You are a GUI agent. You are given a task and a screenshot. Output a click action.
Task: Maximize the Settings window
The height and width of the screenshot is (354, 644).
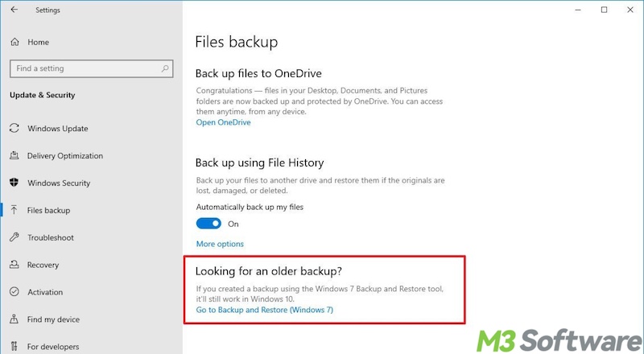pyautogui.click(x=604, y=10)
